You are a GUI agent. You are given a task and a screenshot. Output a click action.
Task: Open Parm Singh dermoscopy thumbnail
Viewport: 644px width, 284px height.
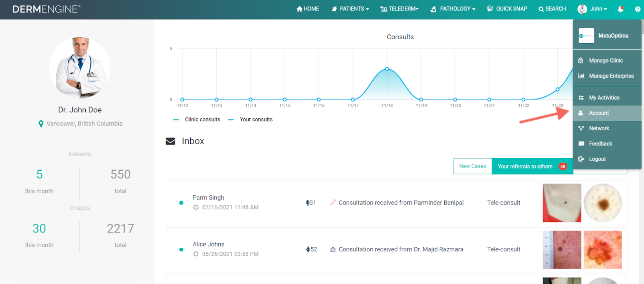[603, 203]
